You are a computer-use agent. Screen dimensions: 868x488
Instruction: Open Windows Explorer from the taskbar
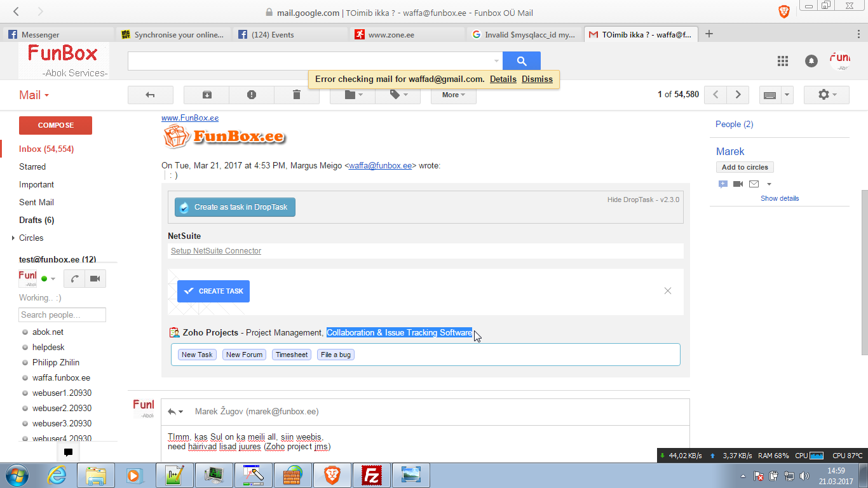point(96,475)
